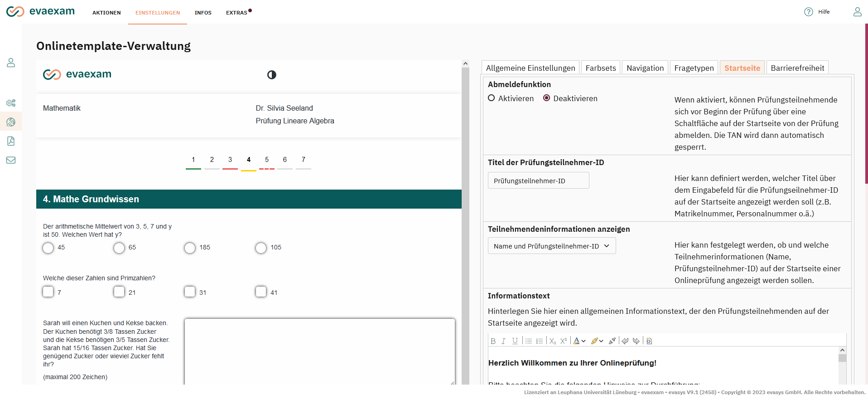Switch to the Barrierefreiheit tab
Viewport: 868px width, 405px height.
(x=797, y=68)
